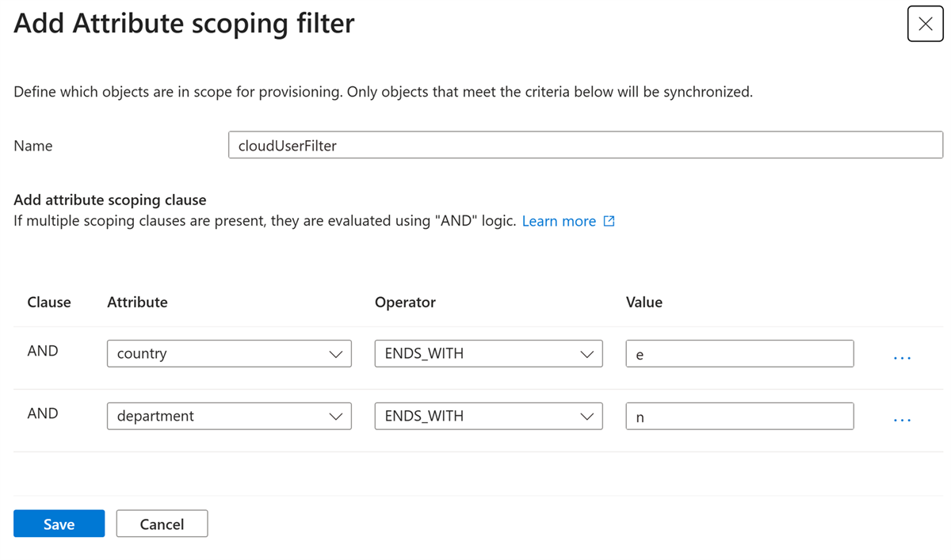
Task: Close the Add Attribute scoping filter dialog
Action: 925,24
